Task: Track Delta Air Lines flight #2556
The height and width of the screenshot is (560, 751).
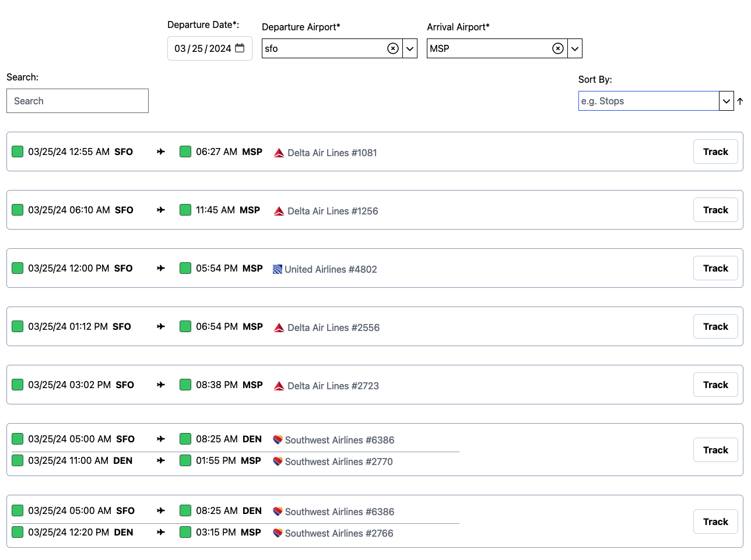Action: (715, 326)
